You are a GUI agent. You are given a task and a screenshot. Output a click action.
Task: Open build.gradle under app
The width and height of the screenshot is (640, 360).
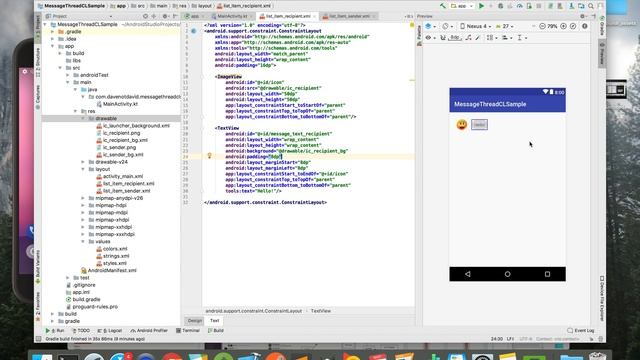click(x=83, y=299)
